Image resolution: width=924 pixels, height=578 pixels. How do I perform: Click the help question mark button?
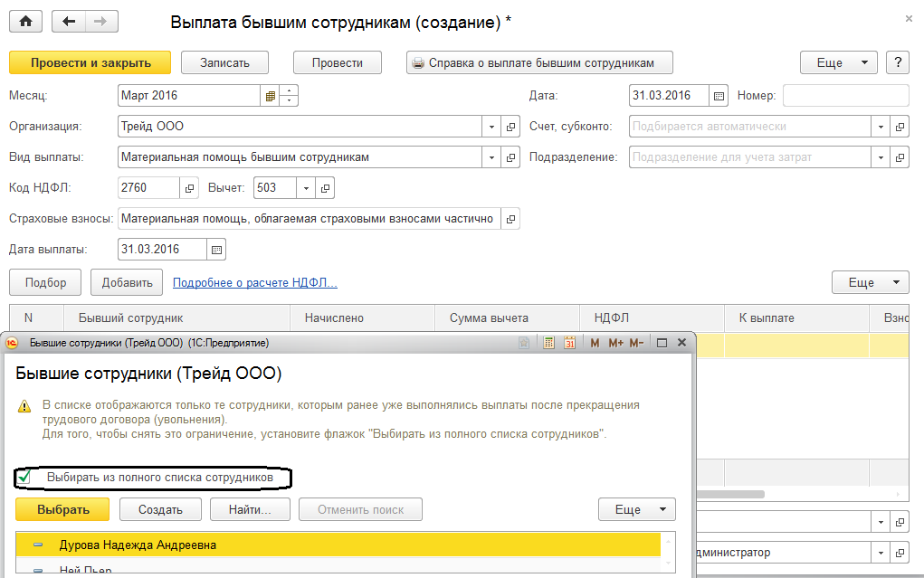(897, 62)
